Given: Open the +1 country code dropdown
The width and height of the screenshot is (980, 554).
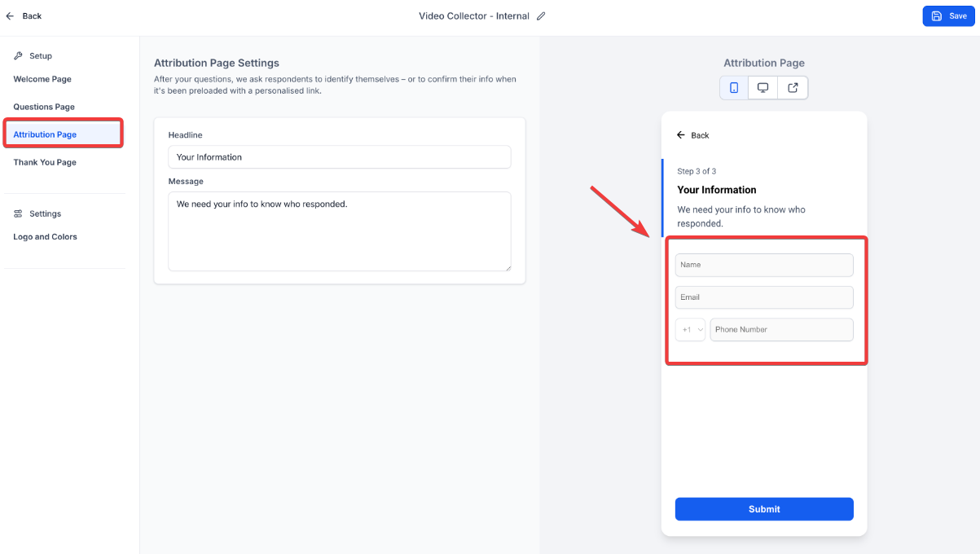Looking at the screenshot, I should coord(691,330).
